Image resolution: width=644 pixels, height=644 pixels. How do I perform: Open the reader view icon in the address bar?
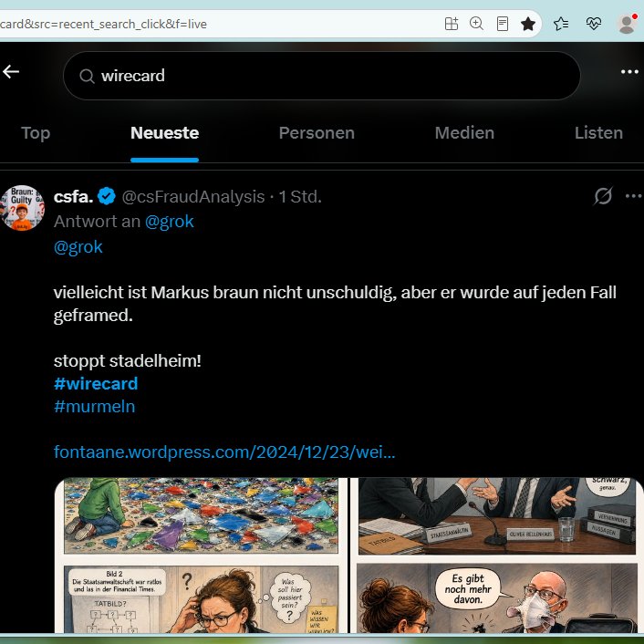click(502, 24)
